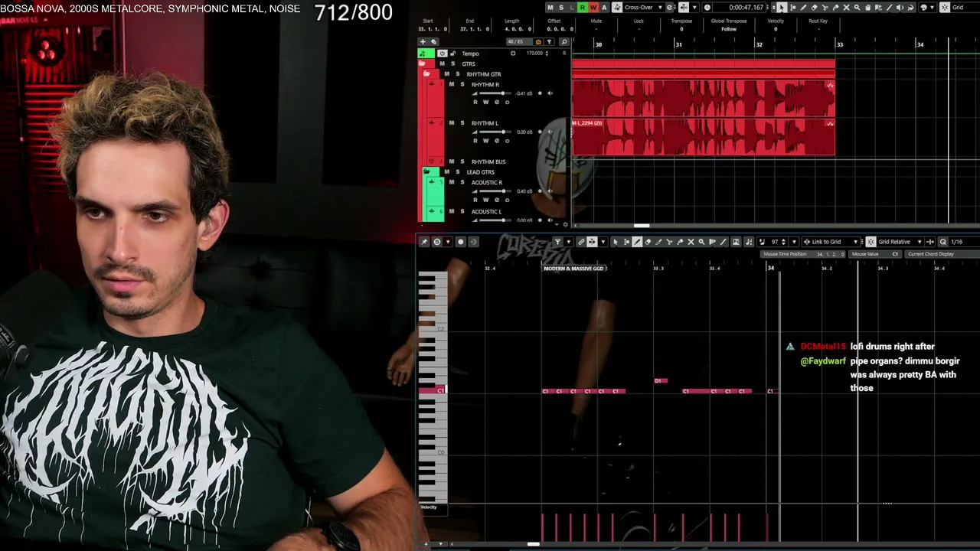Viewport: 980px width, 551px height.
Task: Select the ACOUSTIC L track name
Action: (x=486, y=212)
